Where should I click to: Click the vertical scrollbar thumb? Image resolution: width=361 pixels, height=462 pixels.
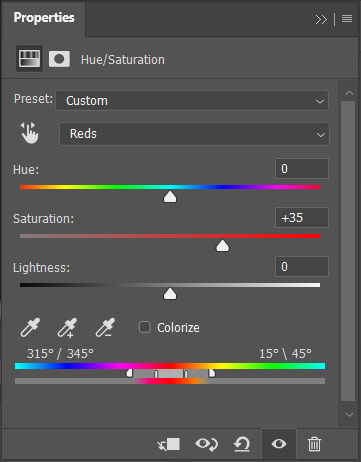pos(348,251)
